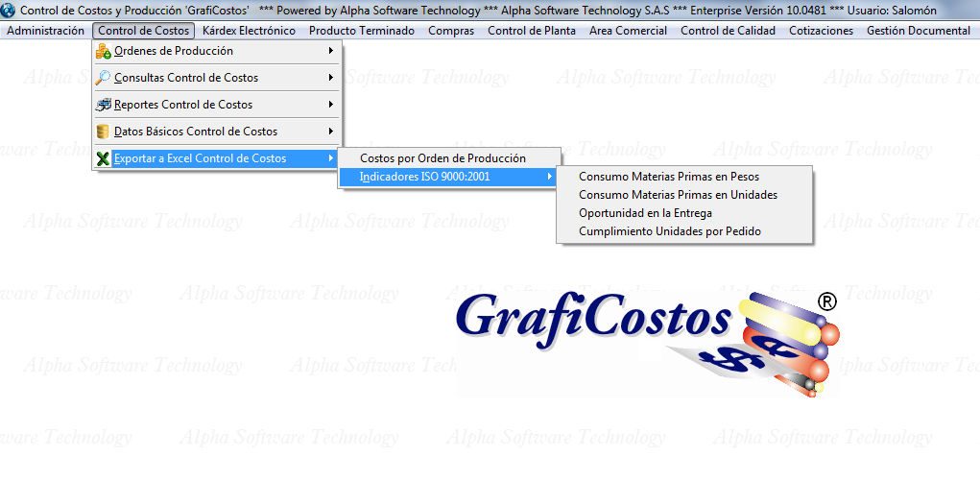Open the Gestión Documental menu
The height and width of the screenshot is (481, 980).
918,31
